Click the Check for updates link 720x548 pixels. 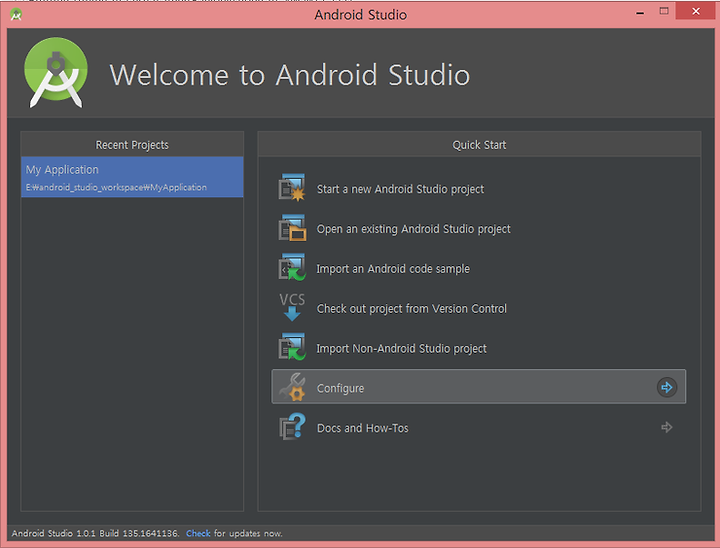198,533
